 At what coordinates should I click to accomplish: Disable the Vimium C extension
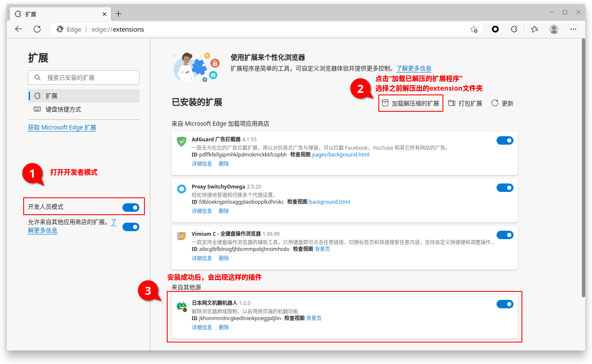[505, 235]
